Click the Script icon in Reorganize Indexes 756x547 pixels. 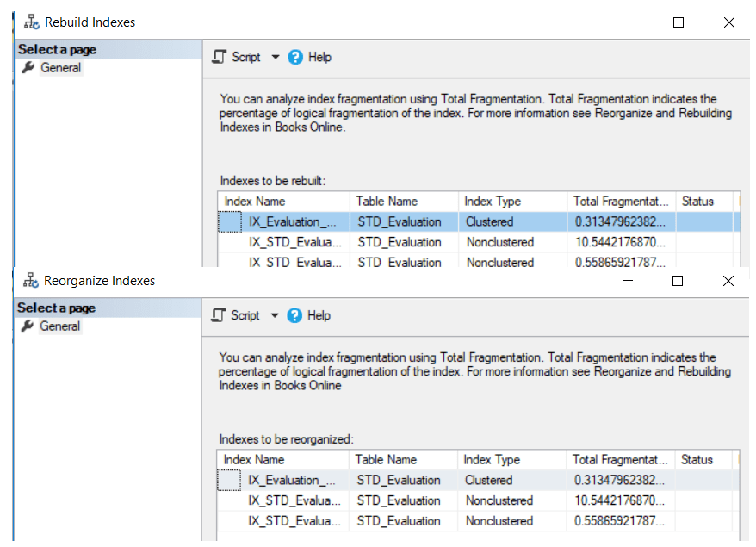[219, 315]
